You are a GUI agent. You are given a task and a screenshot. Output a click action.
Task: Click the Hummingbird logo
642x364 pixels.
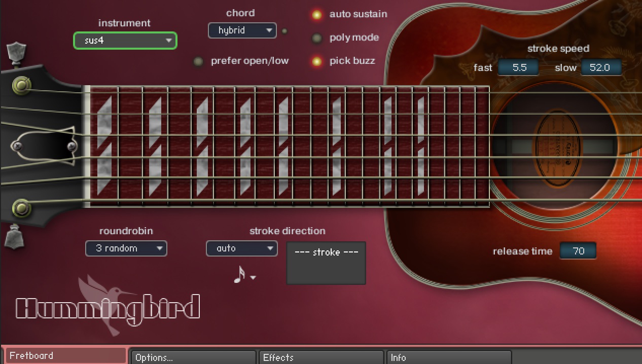pos(108,306)
